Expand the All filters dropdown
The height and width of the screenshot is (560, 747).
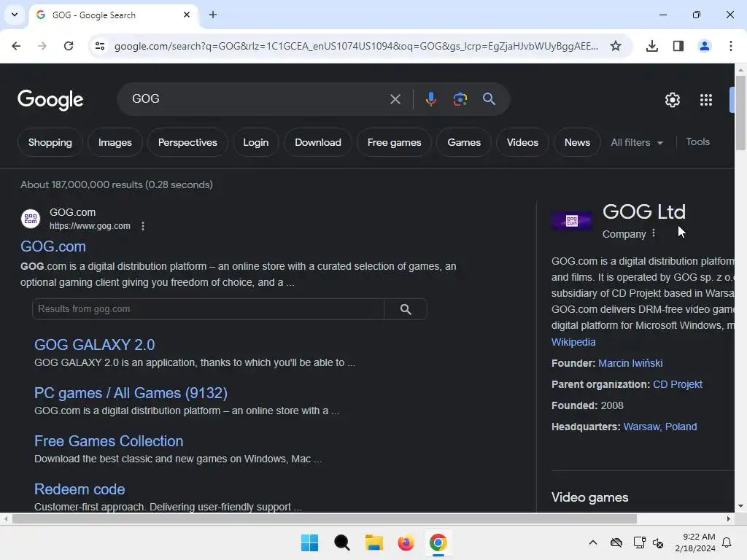point(637,142)
